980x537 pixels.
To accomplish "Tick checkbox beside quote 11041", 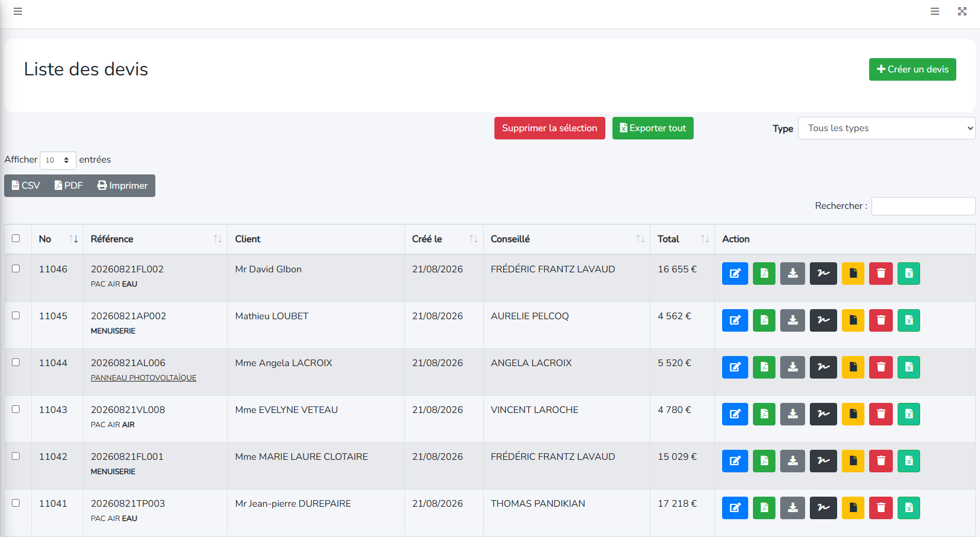I will point(16,503).
